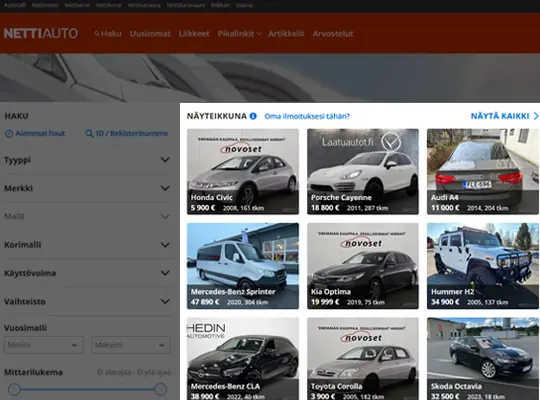Viewport: 540px width, 400px height.
Task: Open the Audi A4 listing
Action: coord(483,172)
